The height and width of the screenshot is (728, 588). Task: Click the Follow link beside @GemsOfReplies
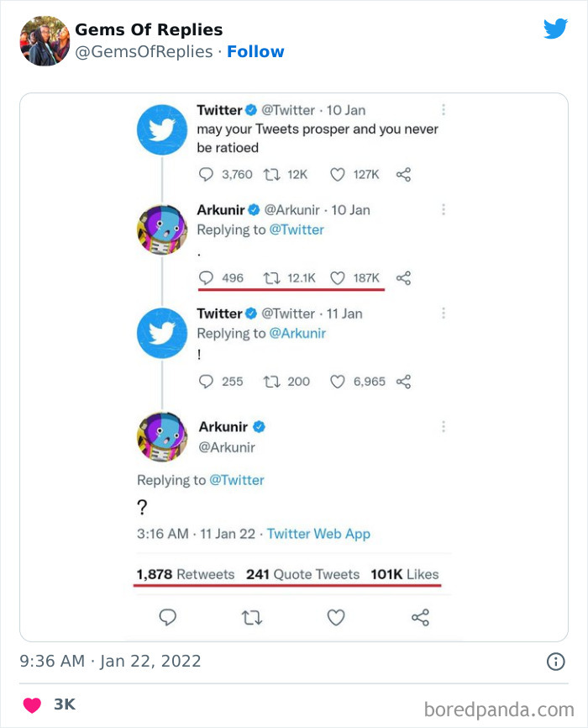pos(255,51)
